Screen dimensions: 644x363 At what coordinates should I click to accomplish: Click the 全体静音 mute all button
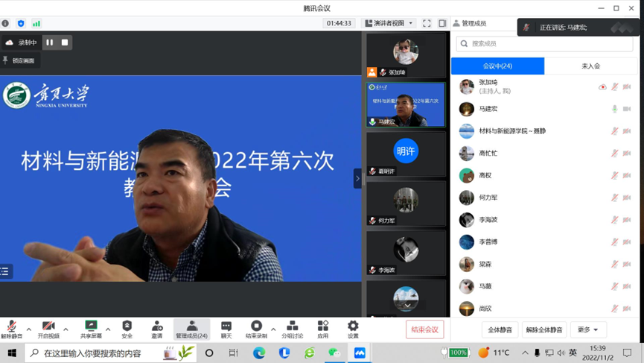pos(500,329)
